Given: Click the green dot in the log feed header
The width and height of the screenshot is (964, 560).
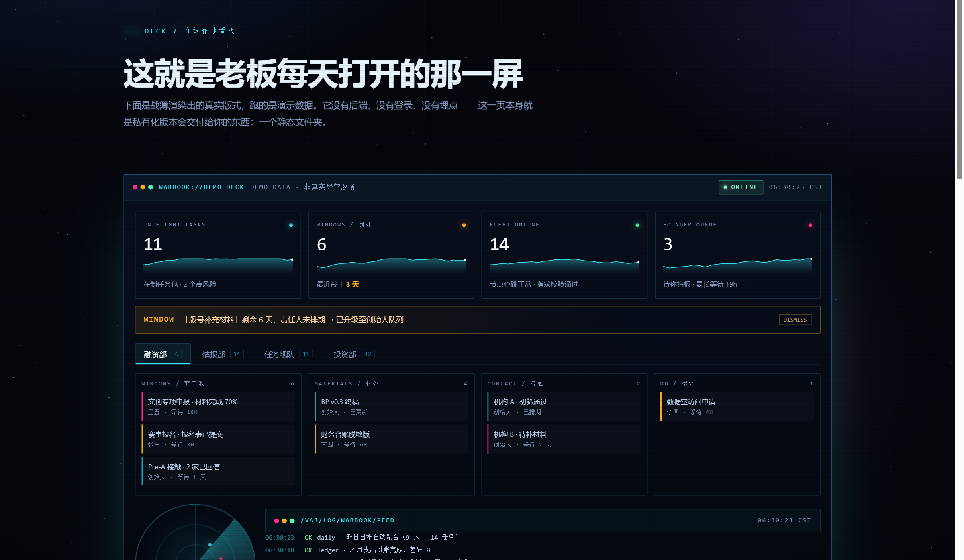Looking at the screenshot, I should [292, 521].
